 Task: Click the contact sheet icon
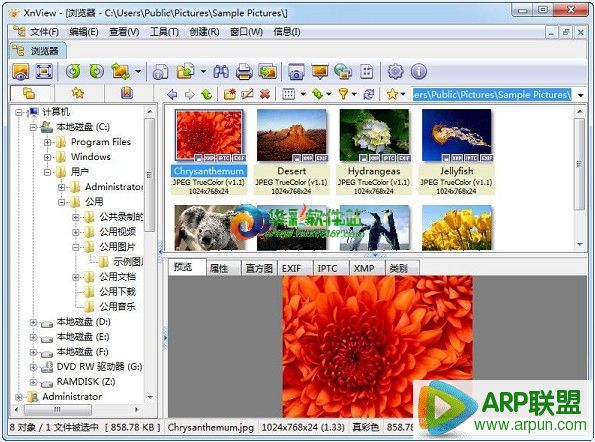pos(367,71)
